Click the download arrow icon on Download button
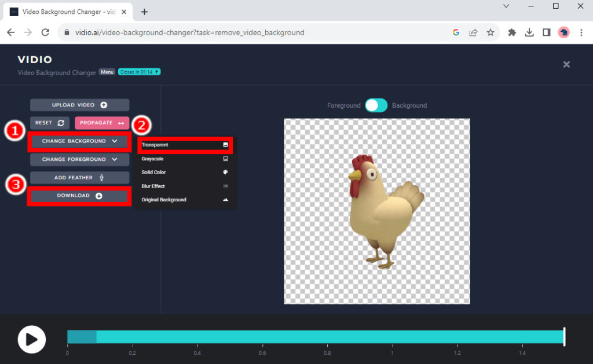The image size is (593, 364). pos(98,196)
